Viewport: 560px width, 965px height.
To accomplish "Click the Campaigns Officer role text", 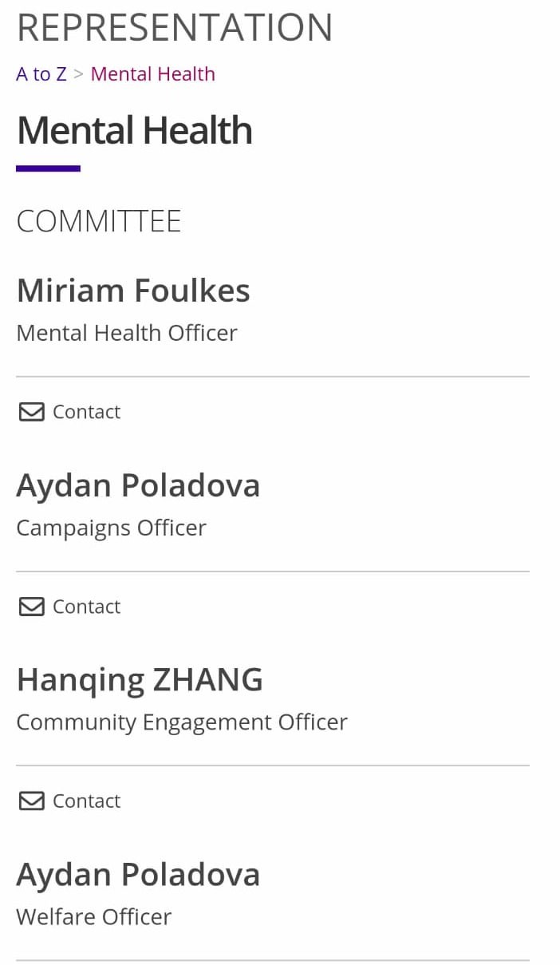I will tap(111, 528).
